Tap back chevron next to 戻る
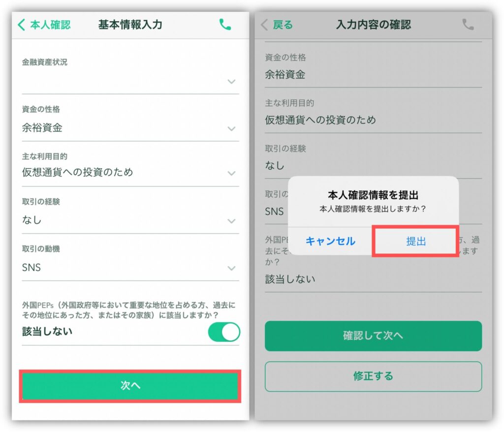 click(264, 25)
